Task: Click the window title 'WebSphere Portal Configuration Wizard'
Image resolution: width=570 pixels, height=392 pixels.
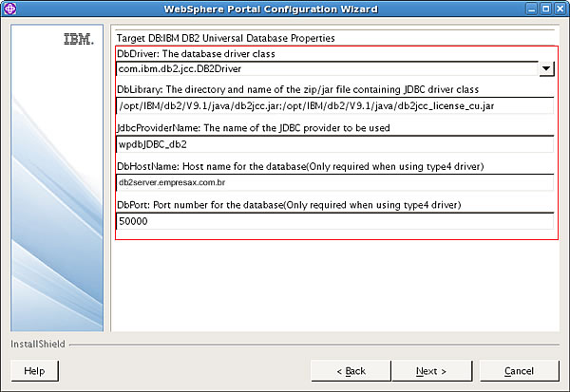Action: (x=271, y=9)
